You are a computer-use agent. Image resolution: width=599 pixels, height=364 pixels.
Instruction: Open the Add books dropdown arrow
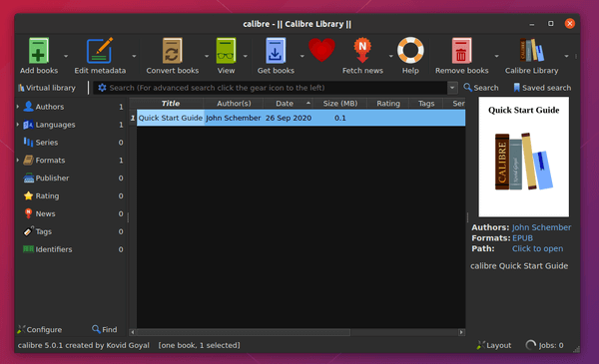(x=66, y=56)
